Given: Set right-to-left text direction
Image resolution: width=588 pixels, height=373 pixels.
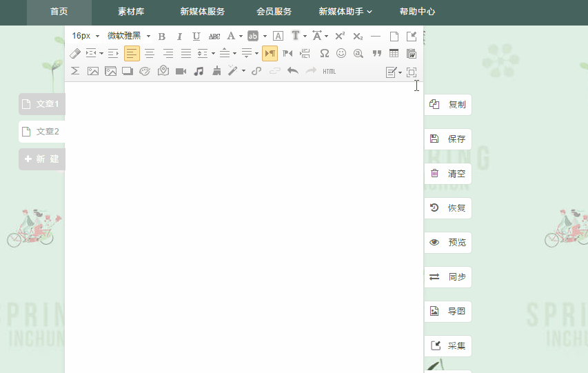Looking at the screenshot, I should [x=287, y=54].
